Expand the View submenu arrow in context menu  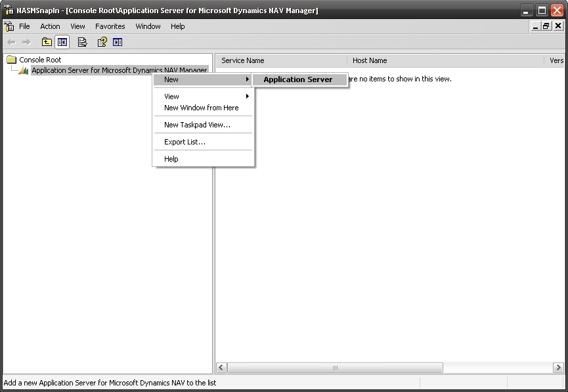tap(248, 97)
